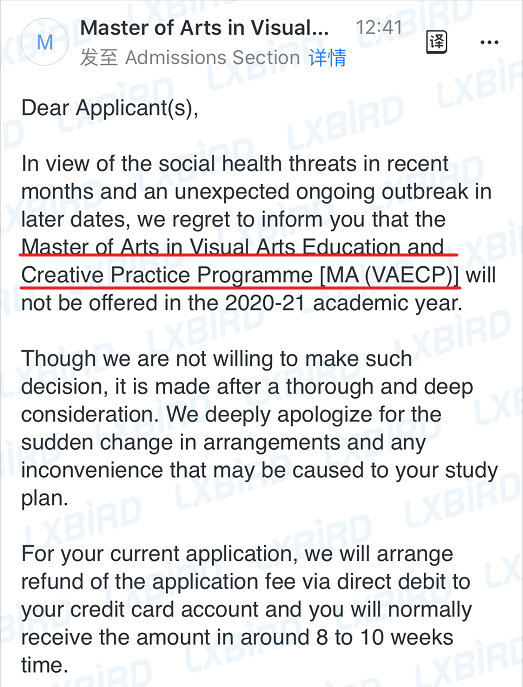The height and width of the screenshot is (687, 523).
Task: Click the MA (VAECP) abbreviation
Action: click(389, 275)
